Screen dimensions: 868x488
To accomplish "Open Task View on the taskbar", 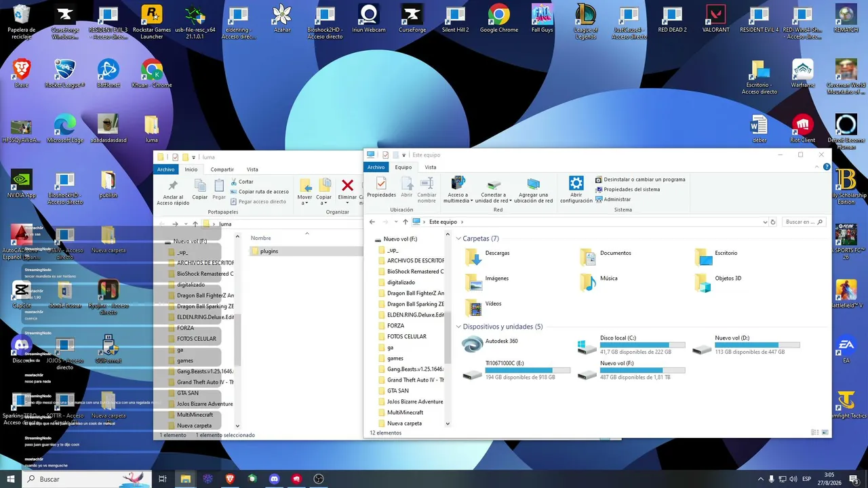I will [163, 479].
